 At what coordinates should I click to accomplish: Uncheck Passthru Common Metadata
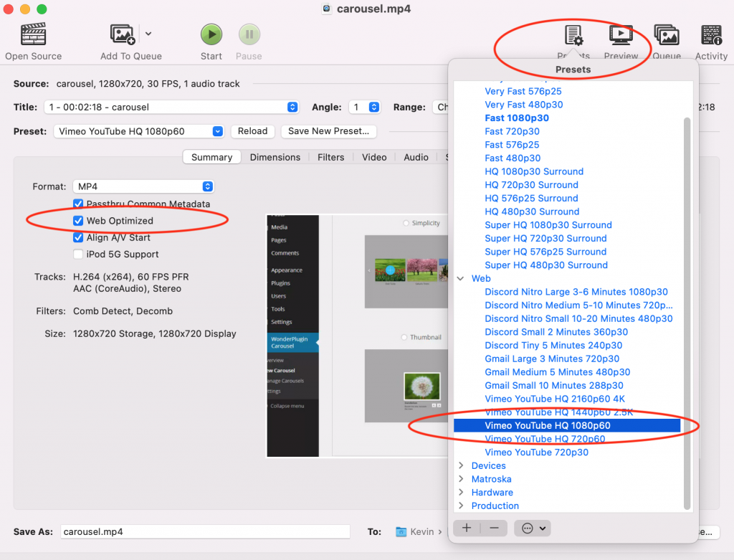coord(78,204)
